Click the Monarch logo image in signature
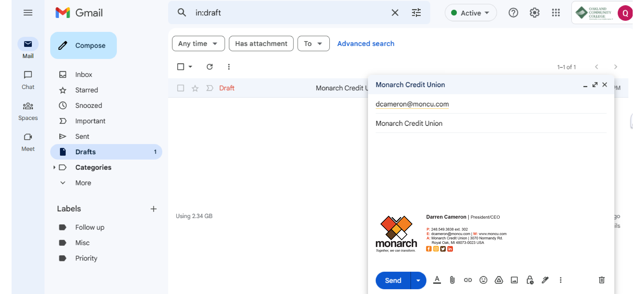The image size is (644, 294). pyautogui.click(x=396, y=234)
